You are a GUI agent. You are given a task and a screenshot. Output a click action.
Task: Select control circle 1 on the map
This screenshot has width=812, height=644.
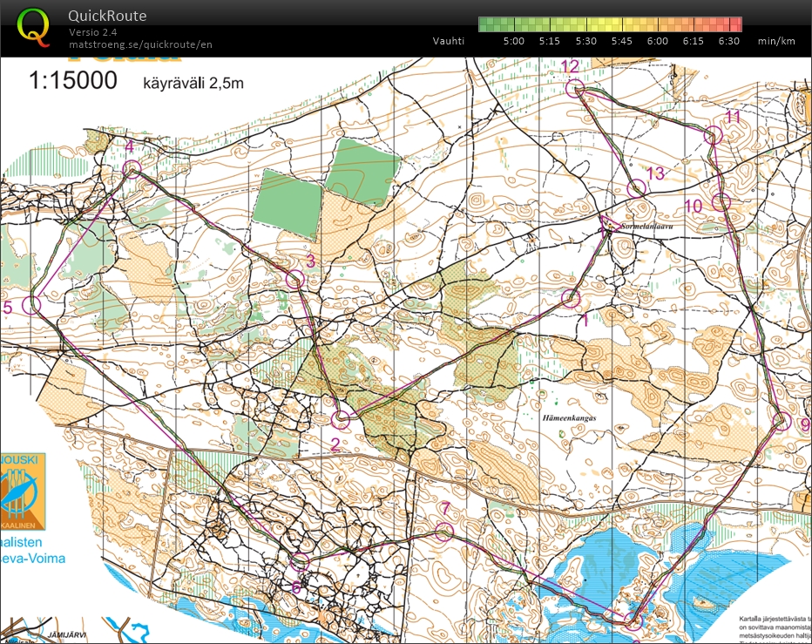click(570, 299)
